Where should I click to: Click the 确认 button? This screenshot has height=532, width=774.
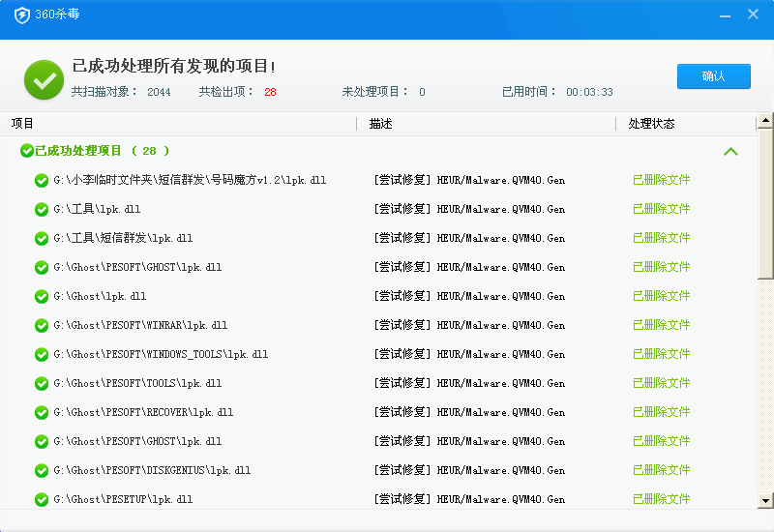point(714,76)
